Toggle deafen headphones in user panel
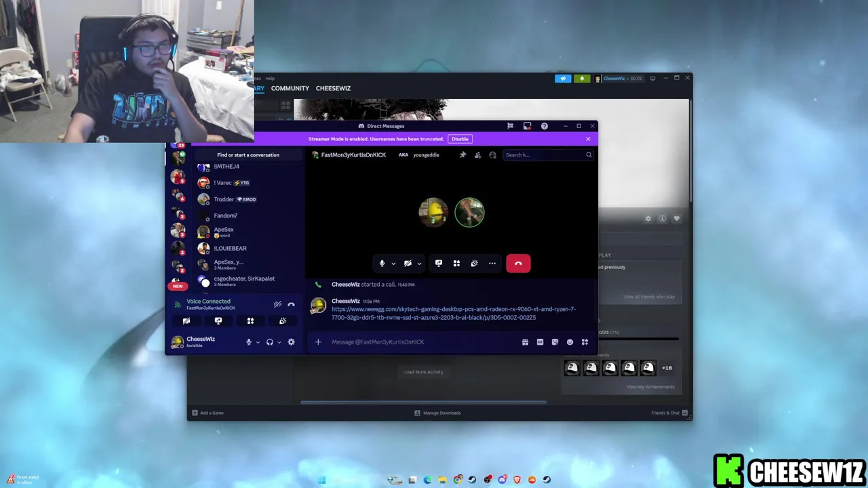Viewport: 868px width, 488px height. pos(270,342)
